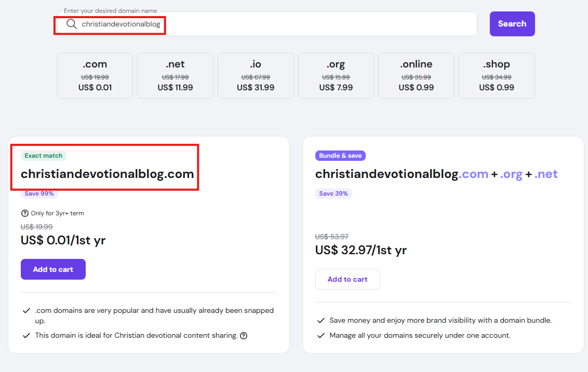
Task: Add christiandevotionalblog.com exact match to cart
Action: point(53,269)
